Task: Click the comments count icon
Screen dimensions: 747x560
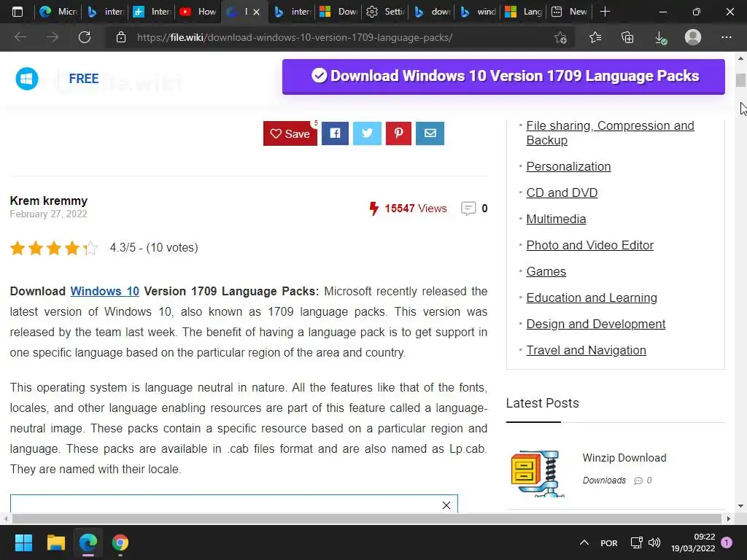Action: [468, 209]
